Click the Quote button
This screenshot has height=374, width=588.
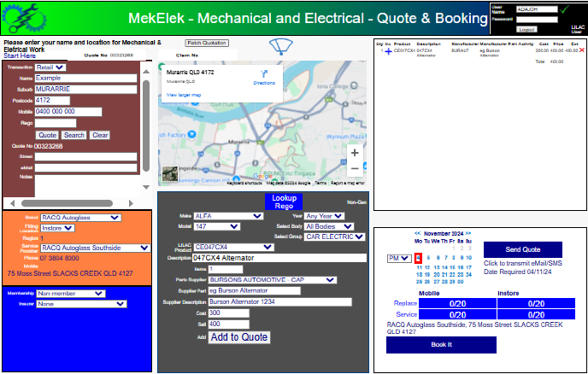(48, 135)
